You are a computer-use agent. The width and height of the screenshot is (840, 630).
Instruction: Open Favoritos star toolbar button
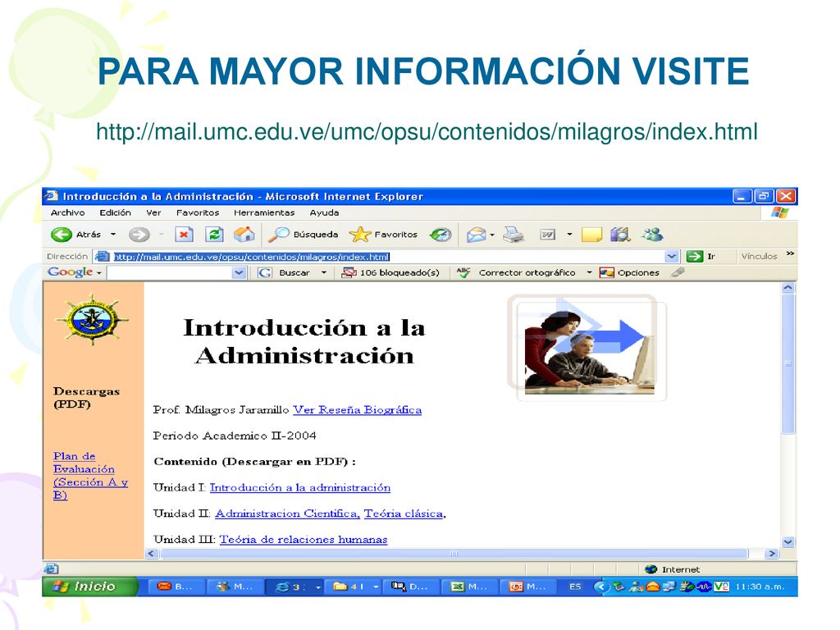(x=383, y=235)
